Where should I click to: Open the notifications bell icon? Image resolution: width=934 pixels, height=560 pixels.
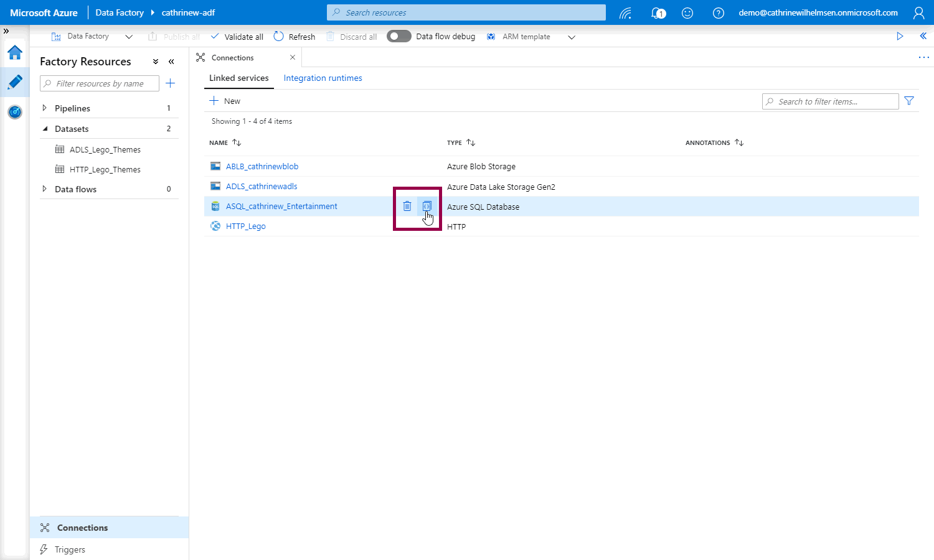point(658,13)
